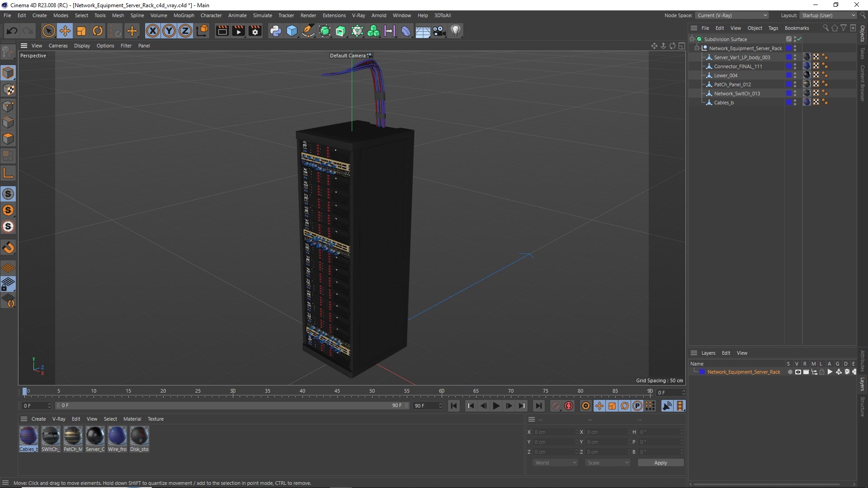Open the World coordinate system dropdown
The image size is (868, 488).
click(x=555, y=463)
